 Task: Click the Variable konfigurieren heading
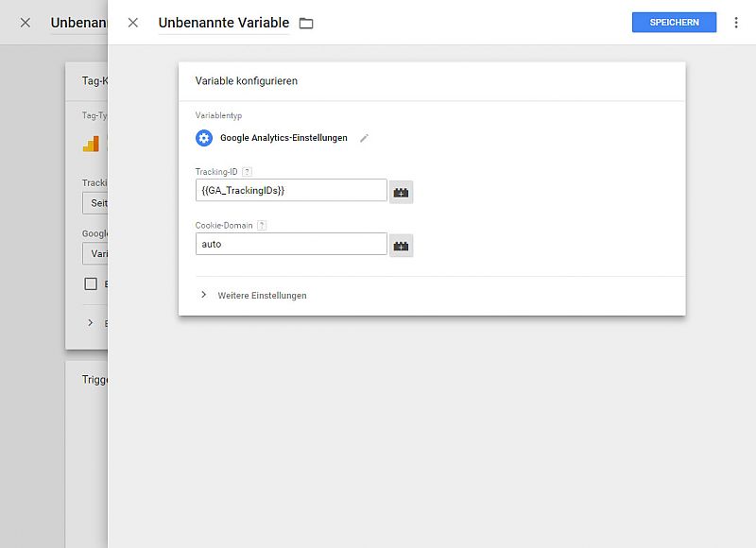click(247, 81)
